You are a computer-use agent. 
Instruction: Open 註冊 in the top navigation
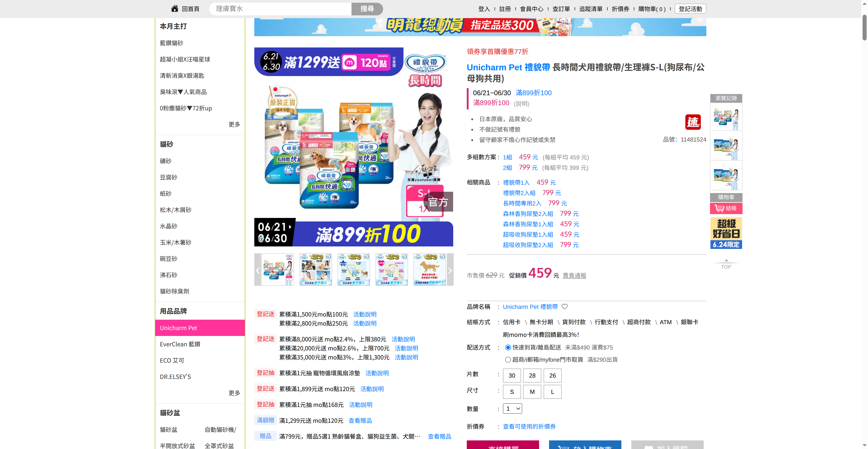pos(505,9)
